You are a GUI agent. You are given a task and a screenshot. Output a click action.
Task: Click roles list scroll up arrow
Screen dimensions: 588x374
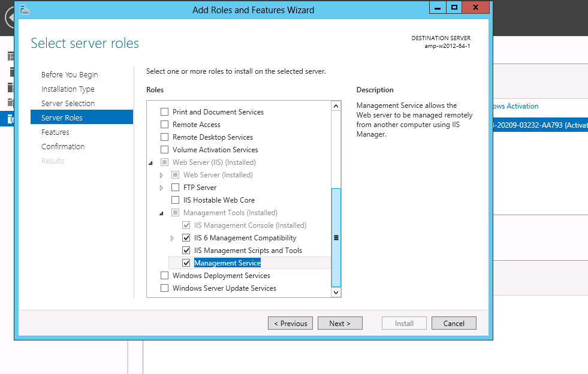coord(336,105)
